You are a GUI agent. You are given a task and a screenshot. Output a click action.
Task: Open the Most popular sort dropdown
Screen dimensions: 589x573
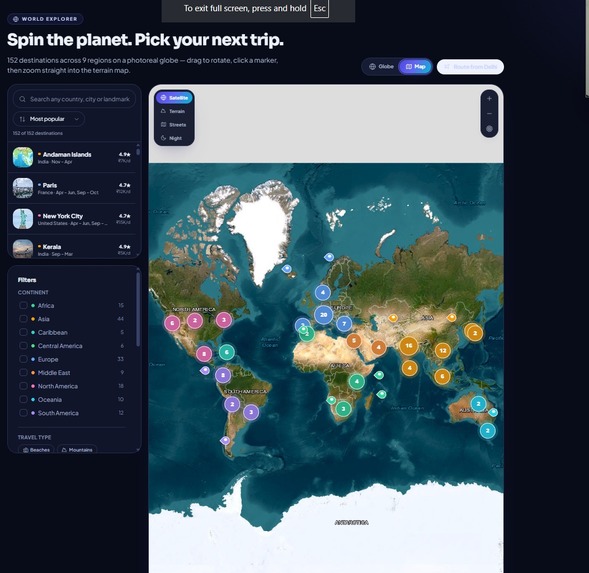pyautogui.click(x=49, y=119)
